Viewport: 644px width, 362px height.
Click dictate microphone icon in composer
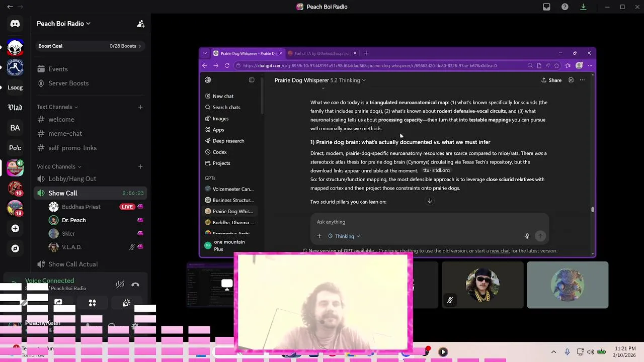click(x=527, y=236)
